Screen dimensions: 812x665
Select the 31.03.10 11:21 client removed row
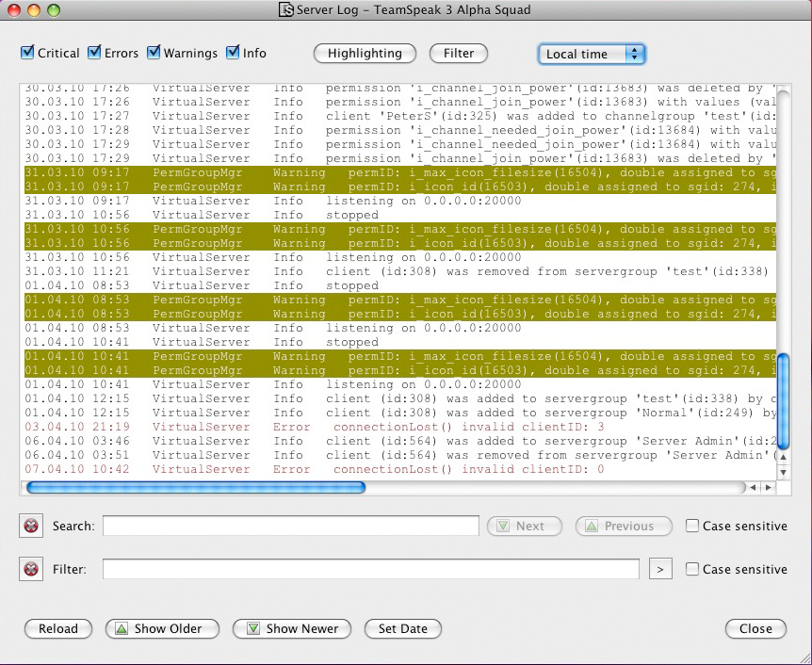pos(400,271)
